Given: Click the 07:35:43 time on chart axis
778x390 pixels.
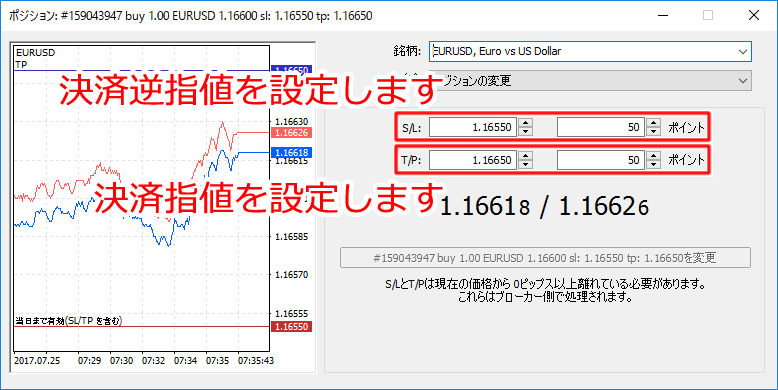Looking at the screenshot, I should (x=256, y=361).
